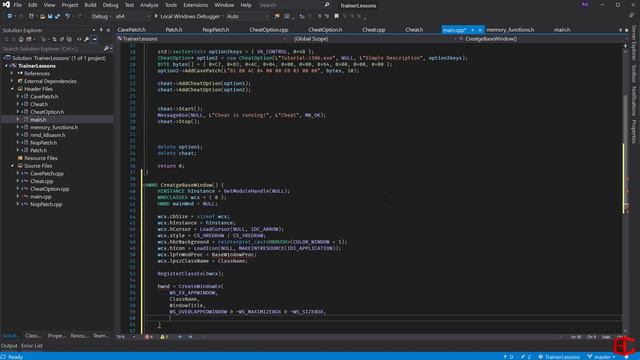This screenshot has height=360, width=640.
Task: Switch to the Cheat.cpp editor tab
Action: tap(373, 30)
